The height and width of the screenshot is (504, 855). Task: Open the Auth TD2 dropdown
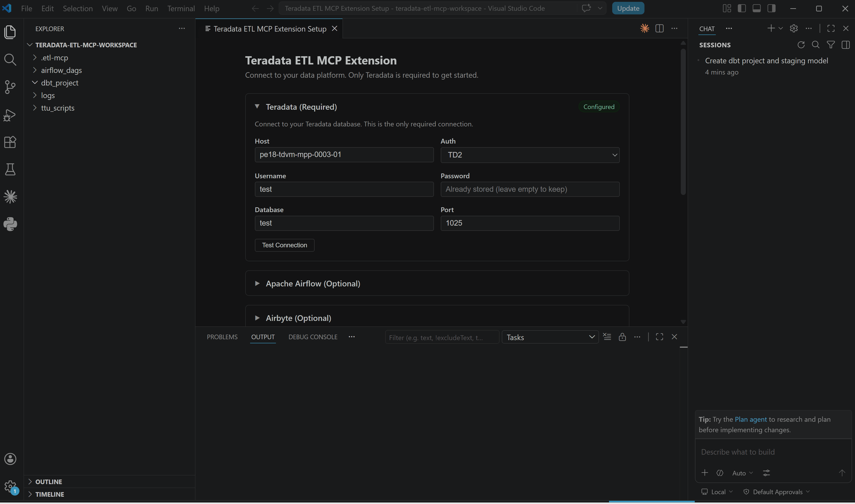530,155
